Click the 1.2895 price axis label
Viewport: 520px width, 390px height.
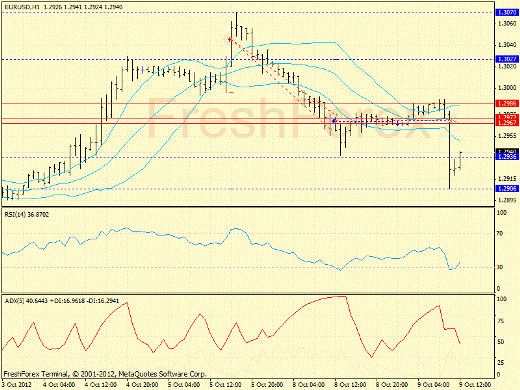(507, 200)
